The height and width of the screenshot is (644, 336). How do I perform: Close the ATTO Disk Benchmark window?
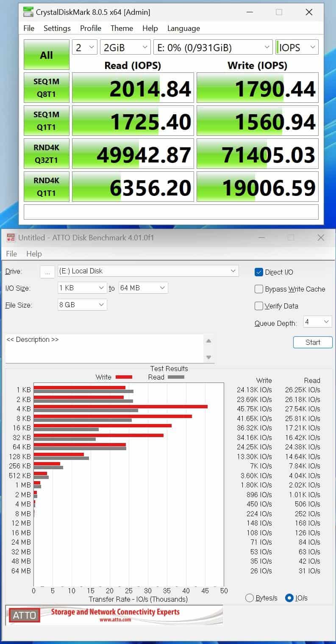click(321, 238)
